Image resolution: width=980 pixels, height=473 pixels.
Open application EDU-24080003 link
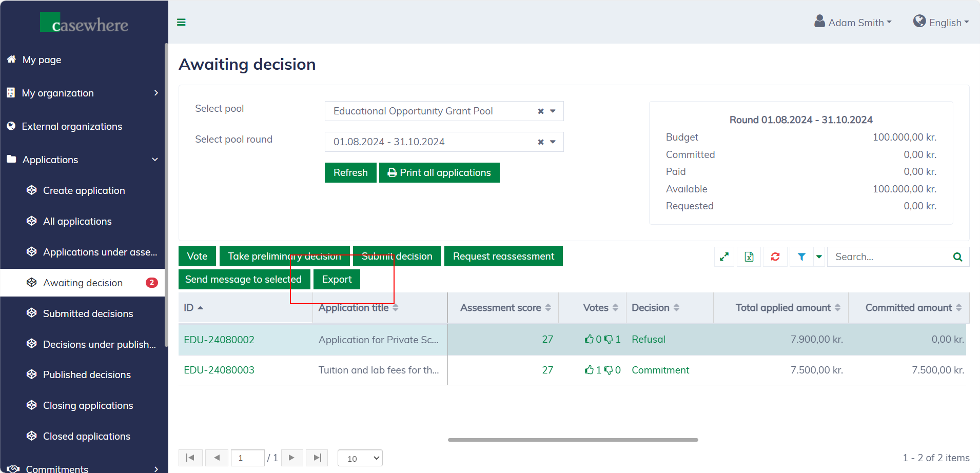pyautogui.click(x=219, y=370)
